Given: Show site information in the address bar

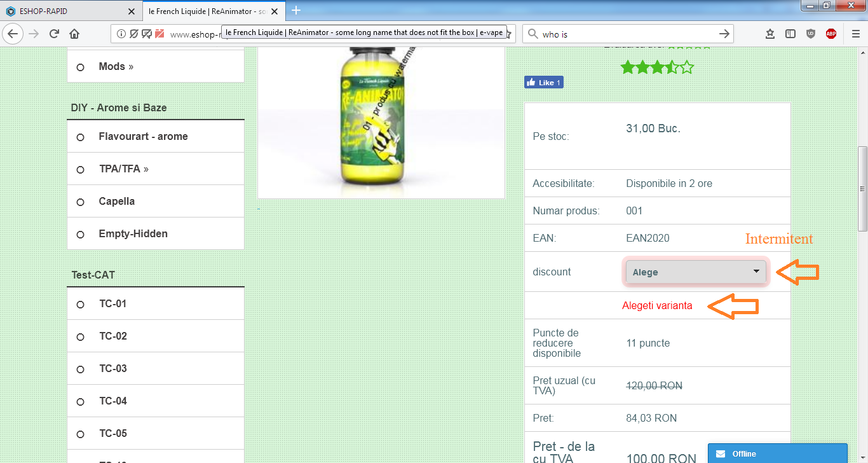Looking at the screenshot, I should point(121,34).
